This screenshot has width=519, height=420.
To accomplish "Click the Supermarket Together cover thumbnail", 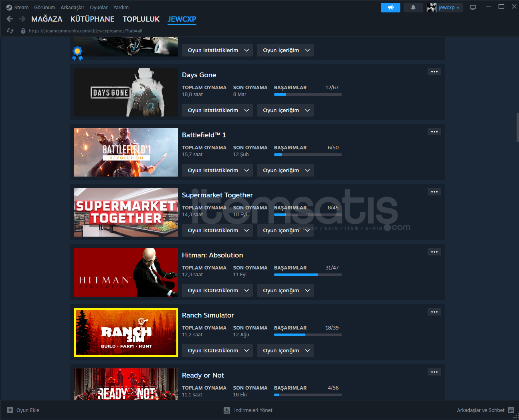I will pos(126,212).
